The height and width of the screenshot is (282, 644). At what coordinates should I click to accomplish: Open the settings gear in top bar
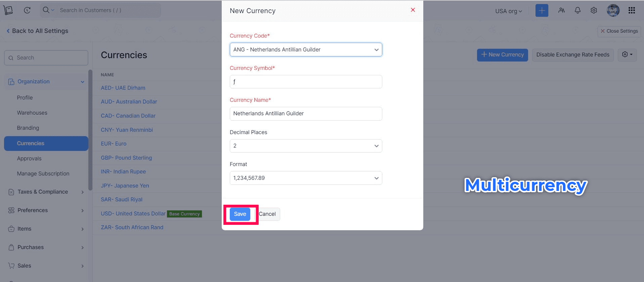(x=594, y=10)
